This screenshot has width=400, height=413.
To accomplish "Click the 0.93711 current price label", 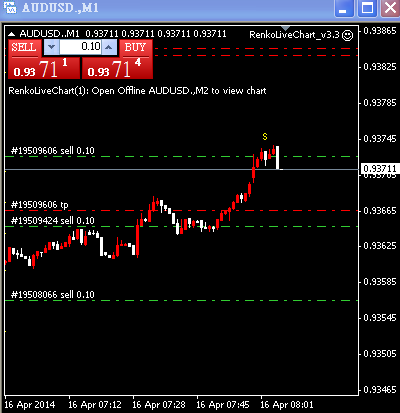I will pos(380,169).
